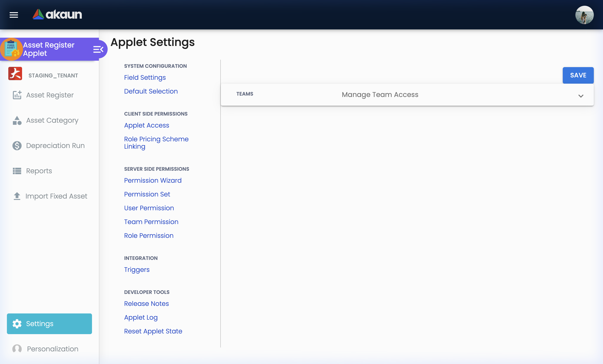Click the STAGING_TENANT tenant icon
Image resolution: width=603 pixels, height=364 pixels.
tap(15, 74)
